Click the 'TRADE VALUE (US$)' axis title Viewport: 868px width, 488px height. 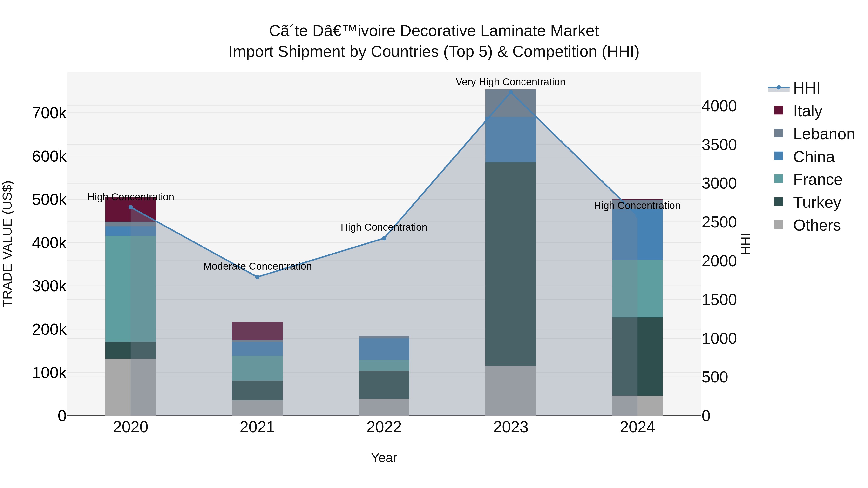point(7,244)
